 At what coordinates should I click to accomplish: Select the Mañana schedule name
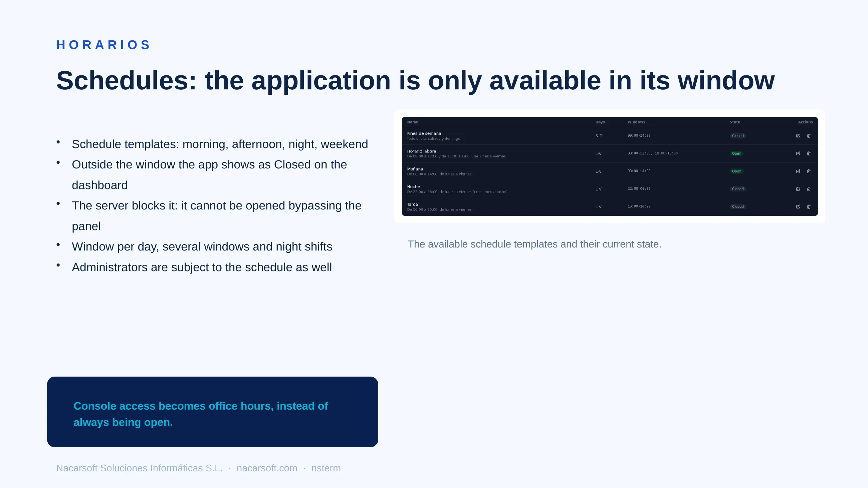(415, 169)
